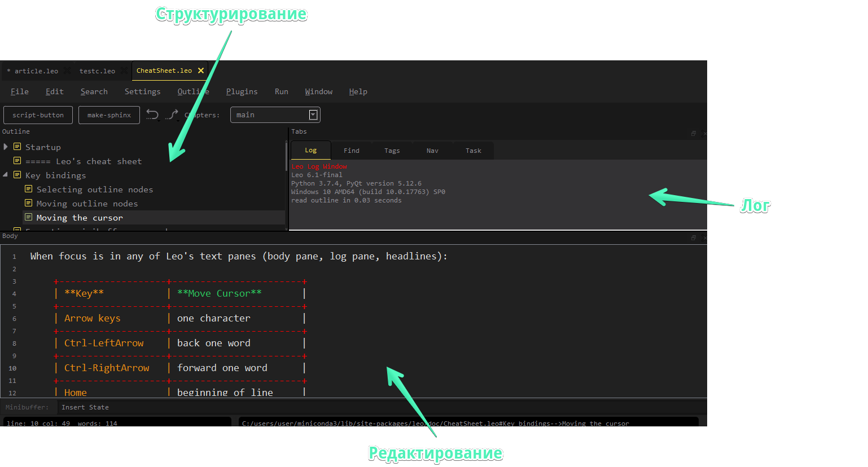Switch to the article.leo tab
The width and height of the screenshot is (868, 467).
pos(36,71)
